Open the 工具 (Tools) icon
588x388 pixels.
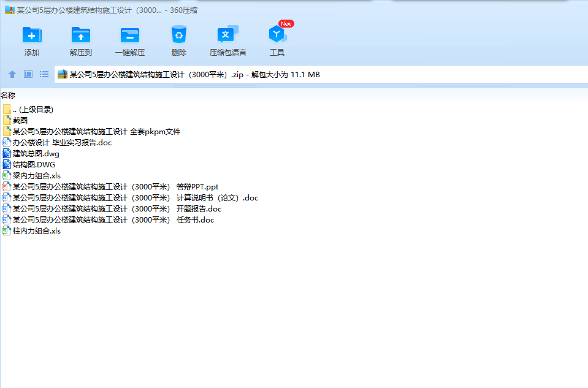[x=277, y=34]
